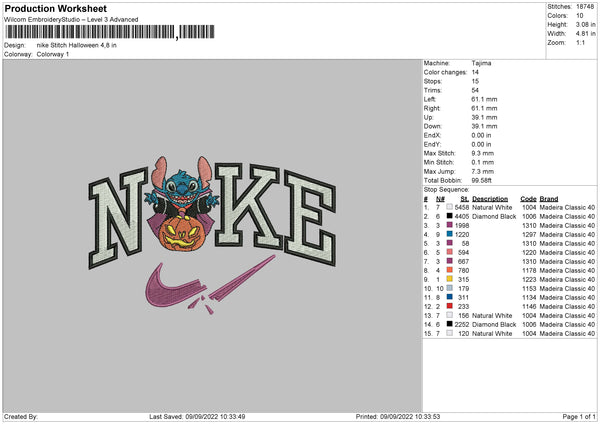This screenshot has width=600, height=424.
Task: Select thread code 1223 in stop row 9
Action: 529,279
